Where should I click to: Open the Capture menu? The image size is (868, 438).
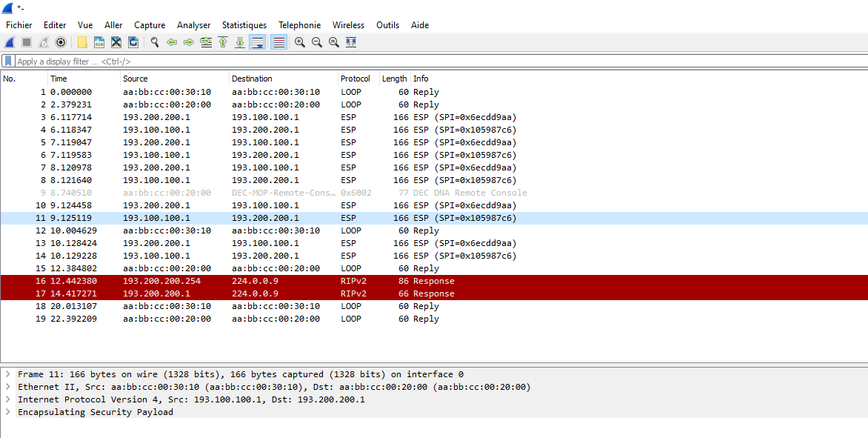click(150, 25)
